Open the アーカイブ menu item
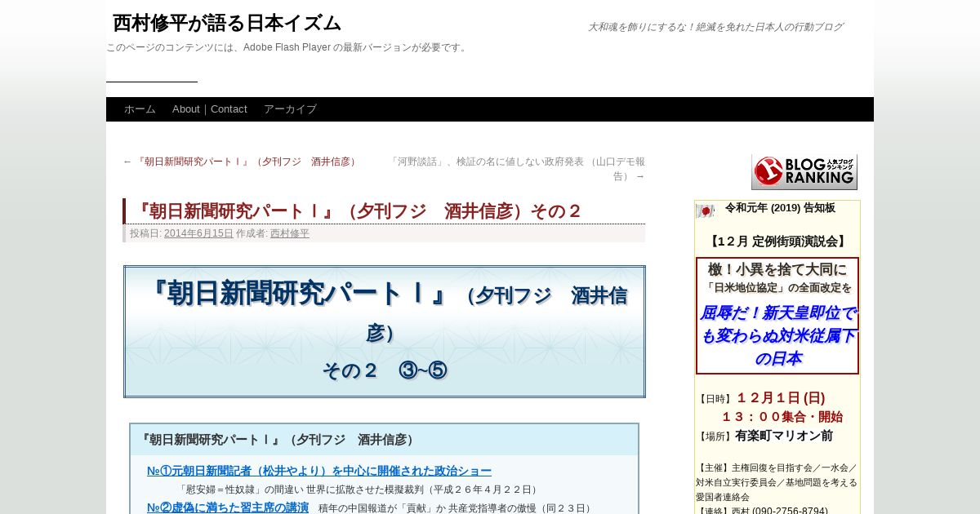 tap(290, 109)
